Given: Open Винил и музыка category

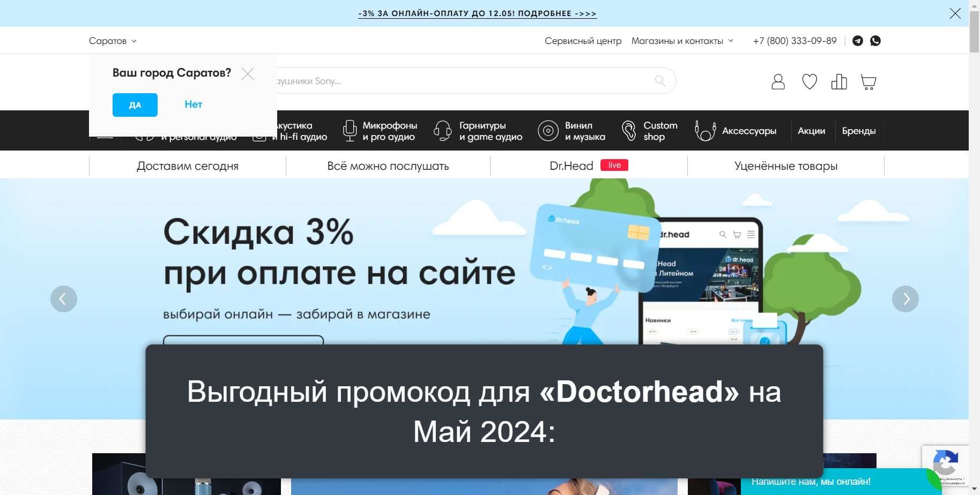Looking at the screenshot, I should pyautogui.click(x=572, y=131).
